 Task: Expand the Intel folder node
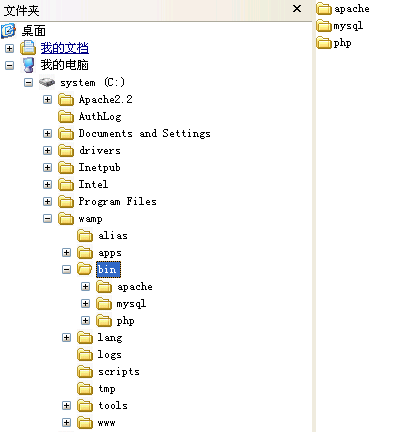(47, 184)
